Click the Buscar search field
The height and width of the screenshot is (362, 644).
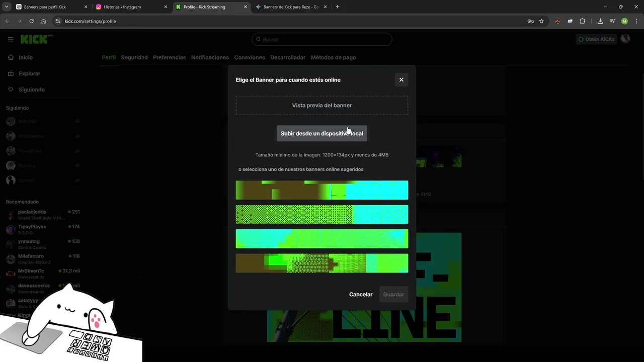pos(322,39)
